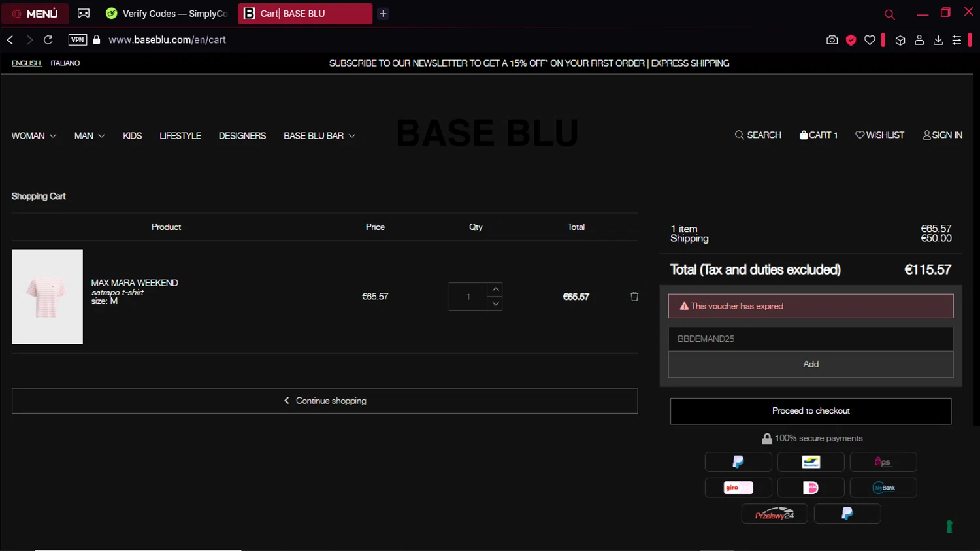Screen dimensions: 980x551
Task: Open the downloads icon
Action: pyautogui.click(x=938, y=40)
